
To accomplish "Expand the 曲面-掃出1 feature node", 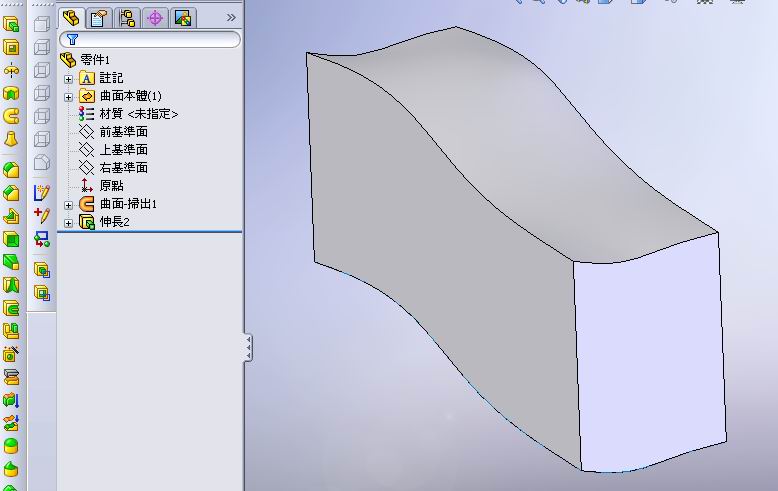I will [x=68, y=205].
